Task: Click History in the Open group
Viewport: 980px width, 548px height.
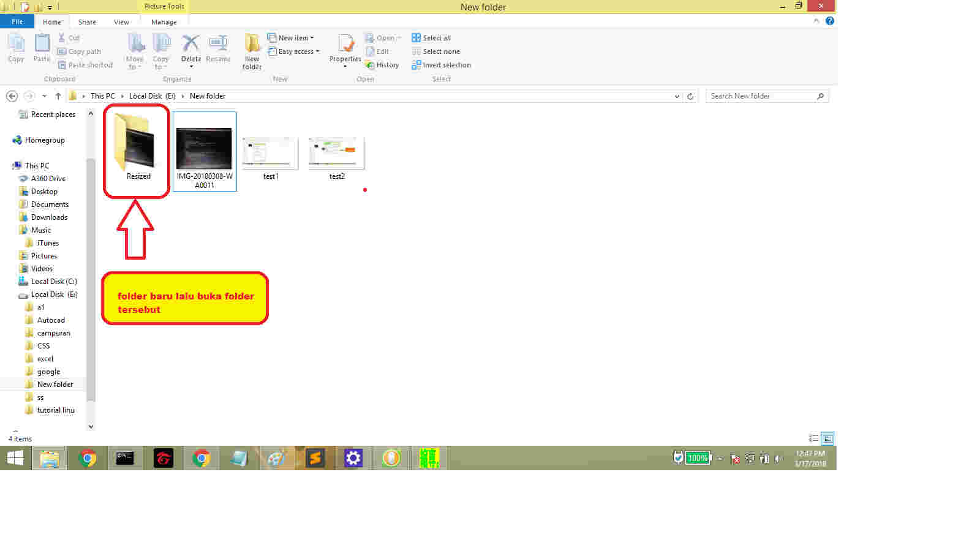Action: point(382,65)
